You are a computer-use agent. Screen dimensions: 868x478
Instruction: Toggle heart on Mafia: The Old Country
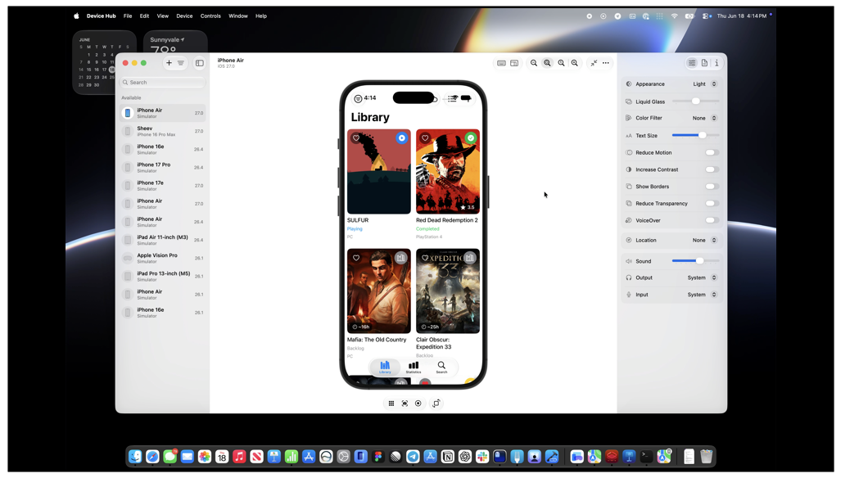click(x=356, y=258)
